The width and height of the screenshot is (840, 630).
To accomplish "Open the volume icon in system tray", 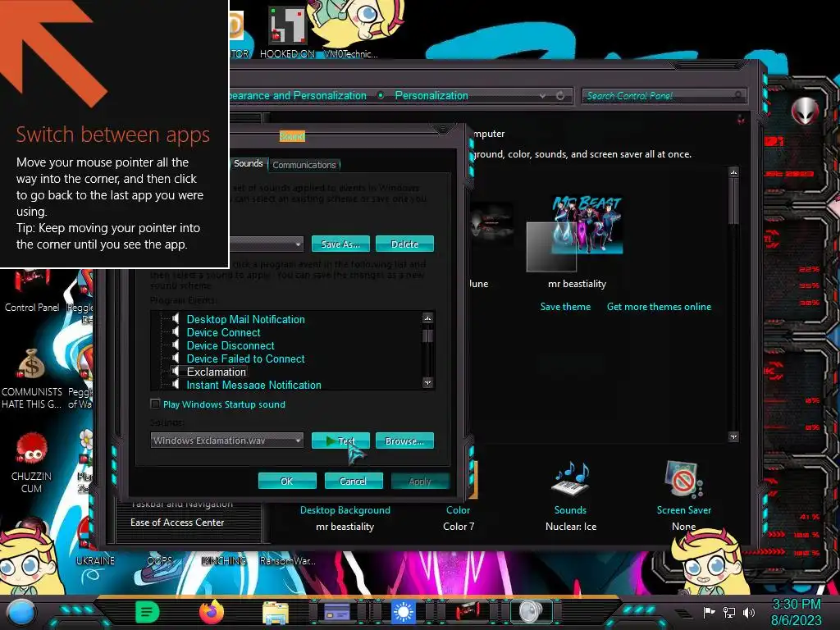I will (749, 612).
